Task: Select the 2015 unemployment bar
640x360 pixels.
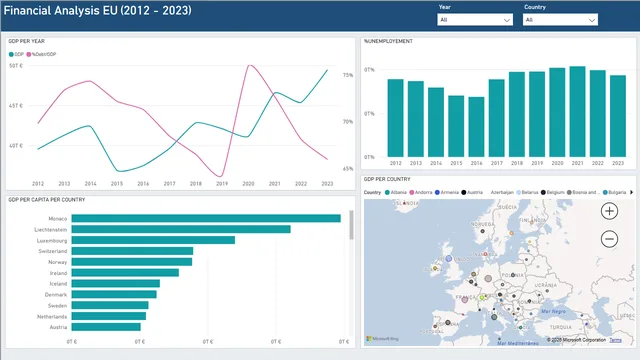Action: (456, 126)
